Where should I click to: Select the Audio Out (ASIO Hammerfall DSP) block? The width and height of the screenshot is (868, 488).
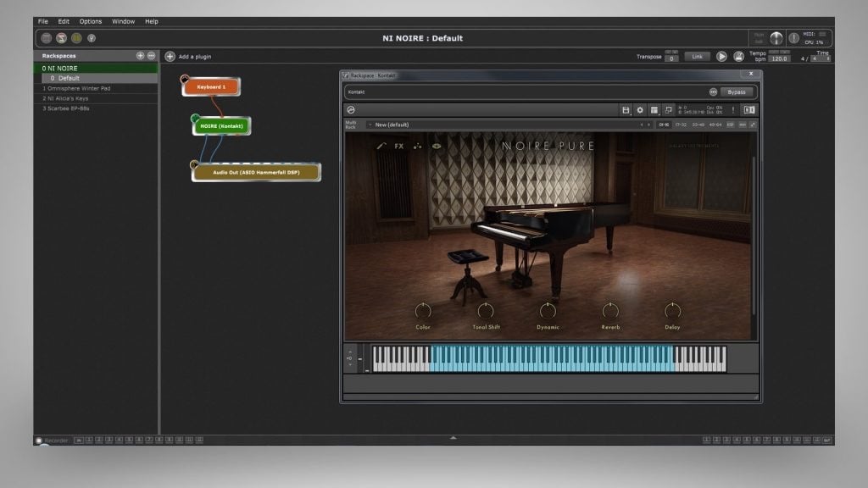[x=256, y=172]
